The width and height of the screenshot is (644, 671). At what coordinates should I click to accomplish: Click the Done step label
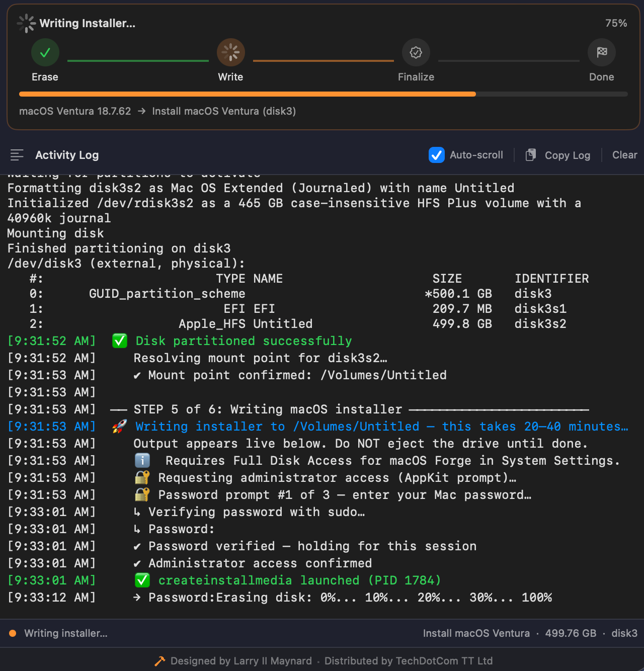coord(602,77)
